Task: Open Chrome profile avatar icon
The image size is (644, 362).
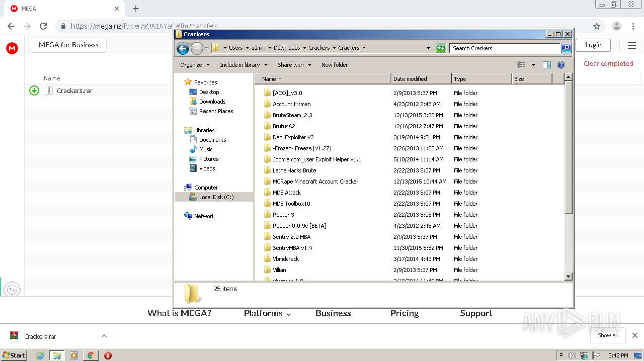Action: [616, 26]
